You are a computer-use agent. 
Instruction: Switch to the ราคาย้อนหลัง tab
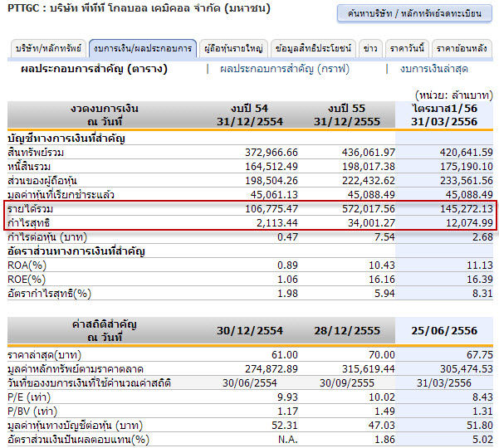462,48
